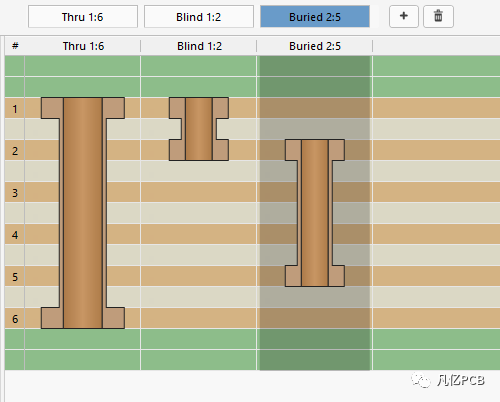The height and width of the screenshot is (402, 500).
Task: Click the # column header
Action: [x=15, y=46]
